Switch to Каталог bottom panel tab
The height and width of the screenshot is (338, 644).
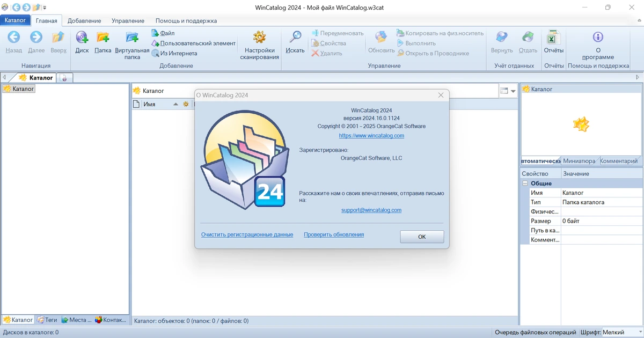pos(18,320)
